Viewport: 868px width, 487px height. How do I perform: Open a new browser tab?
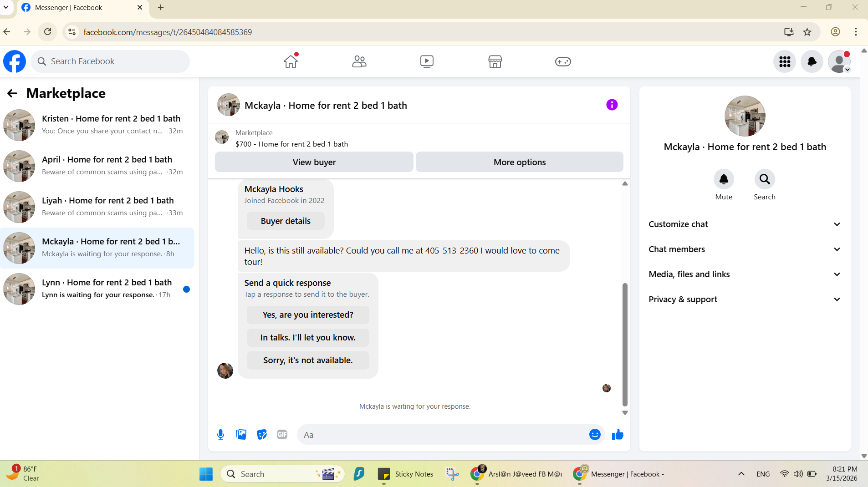(161, 8)
